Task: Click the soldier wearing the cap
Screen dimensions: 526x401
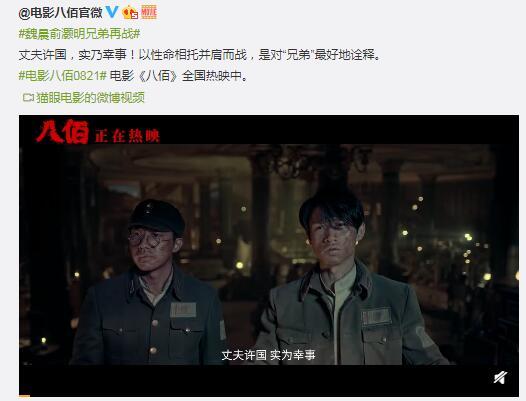Action: (x=148, y=282)
